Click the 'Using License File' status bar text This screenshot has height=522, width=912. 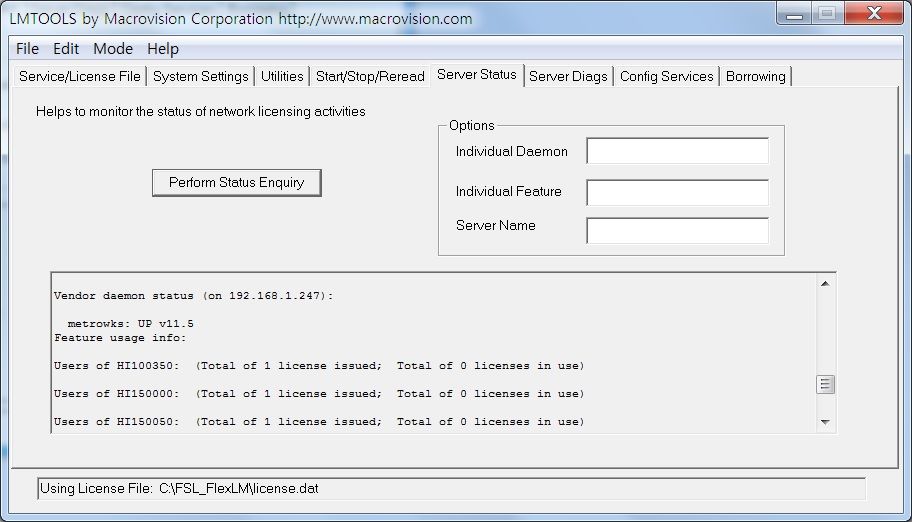(x=179, y=489)
